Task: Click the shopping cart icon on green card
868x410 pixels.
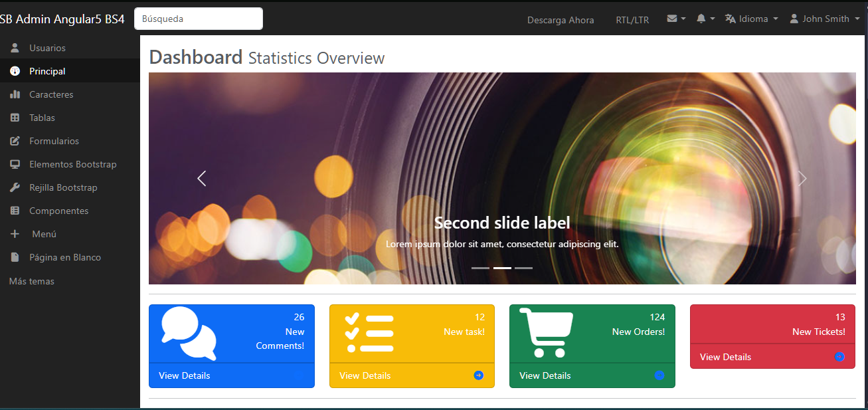Action: [x=546, y=332]
